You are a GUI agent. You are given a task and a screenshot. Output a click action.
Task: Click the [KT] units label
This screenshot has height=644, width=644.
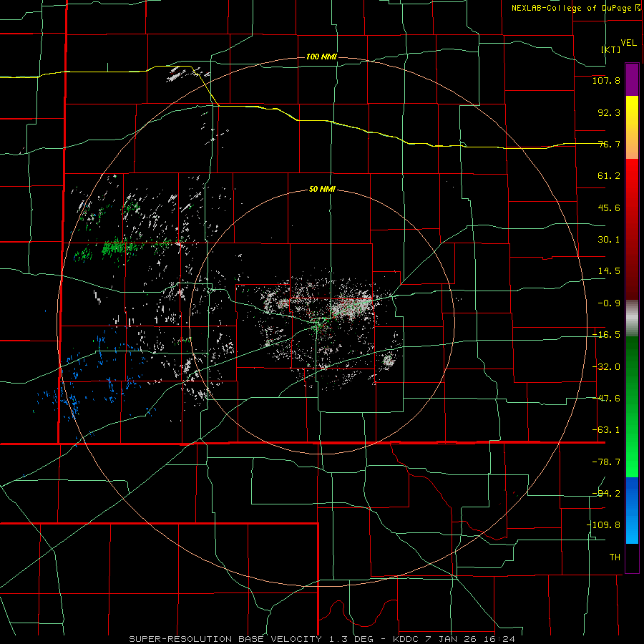tap(611, 49)
